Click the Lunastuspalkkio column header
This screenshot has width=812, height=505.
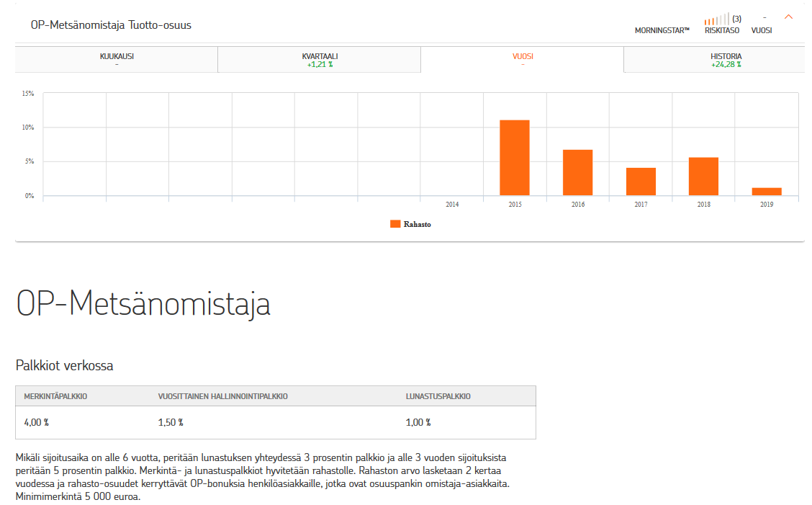point(438,396)
